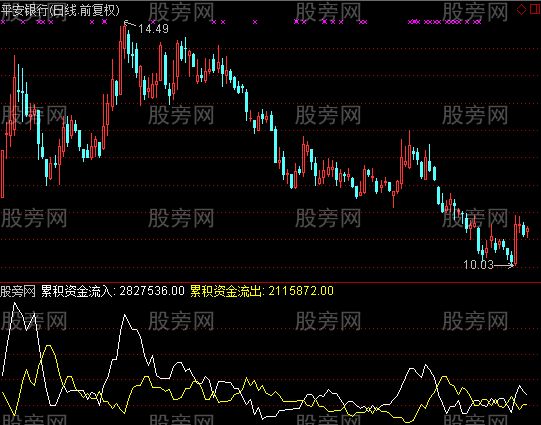Viewport: 541px width, 425px height.
Task: Click the 股旁网 indicator name in sub-panel header
Action: point(18,291)
